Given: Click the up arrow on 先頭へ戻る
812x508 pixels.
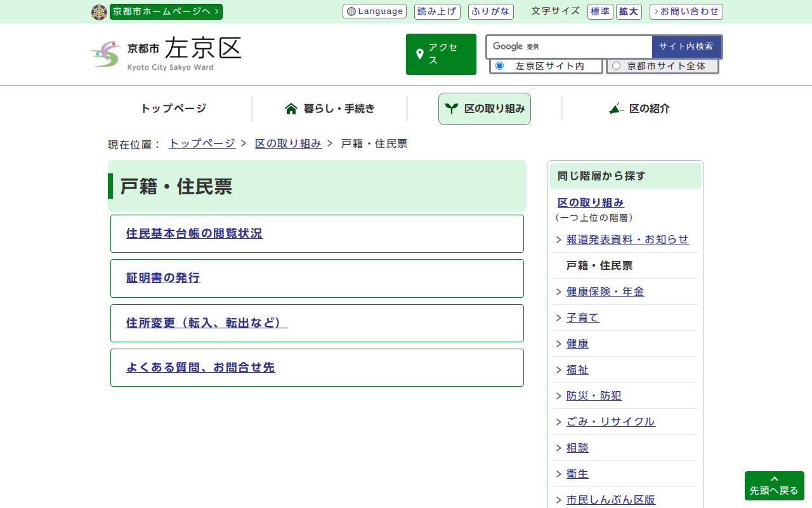Looking at the screenshot, I should (774, 479).
